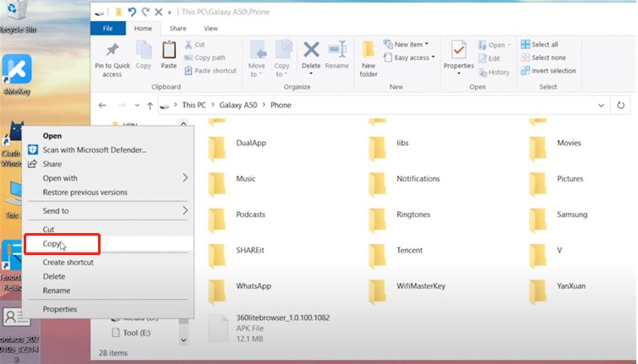
Task: Select the Pictures folder
Action: pyautogui.click(x=557, y=184)
